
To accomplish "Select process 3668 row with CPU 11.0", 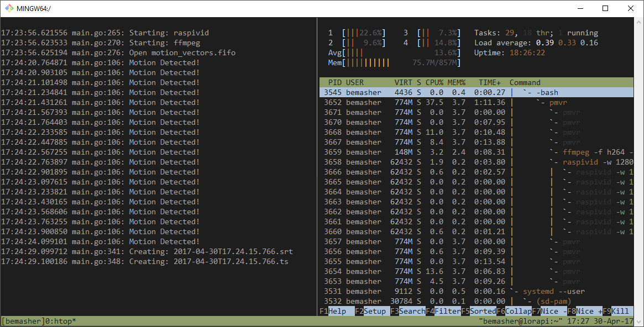I will (477, 132).
